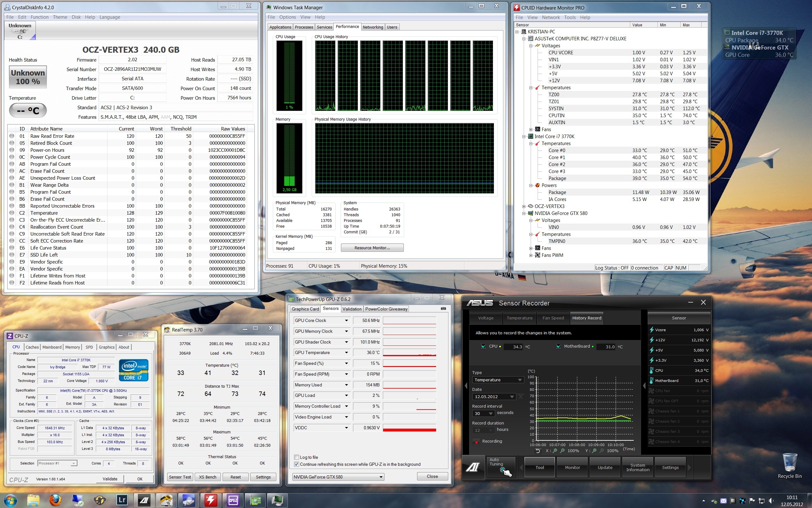Click the Unknown 100 % health status box

tap(28, 77)
